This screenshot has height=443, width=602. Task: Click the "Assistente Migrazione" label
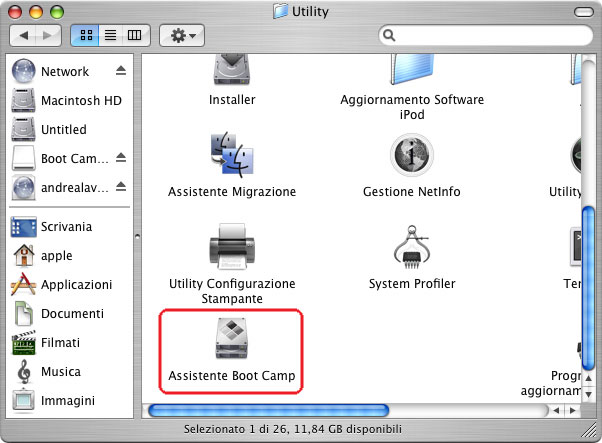pyautogui.click(x=232, y=192)
